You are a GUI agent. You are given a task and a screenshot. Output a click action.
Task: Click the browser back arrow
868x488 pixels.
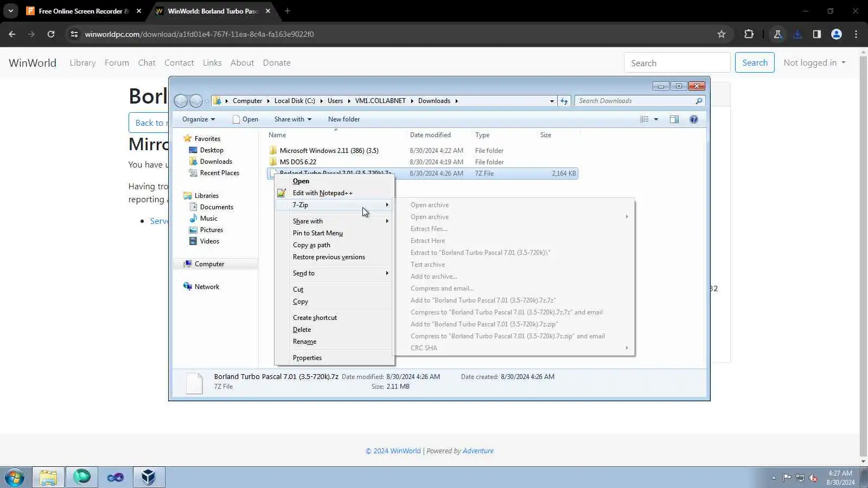pyautogui.click(x=12, y=34)
